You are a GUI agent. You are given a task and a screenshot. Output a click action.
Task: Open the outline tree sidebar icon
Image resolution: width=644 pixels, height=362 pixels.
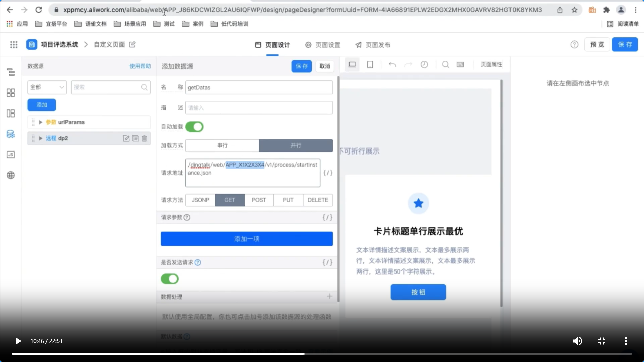click(11, 72)
